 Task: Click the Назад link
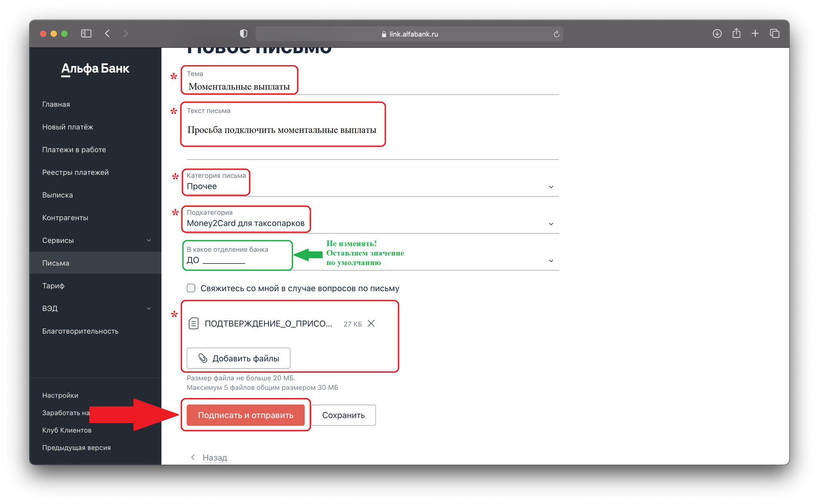215,458
